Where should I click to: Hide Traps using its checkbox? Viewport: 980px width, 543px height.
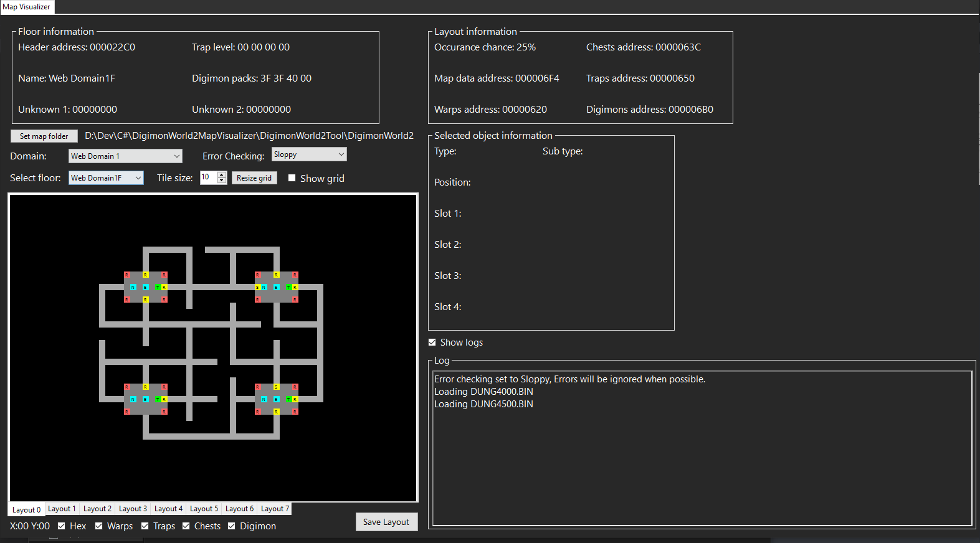point(145,526)
